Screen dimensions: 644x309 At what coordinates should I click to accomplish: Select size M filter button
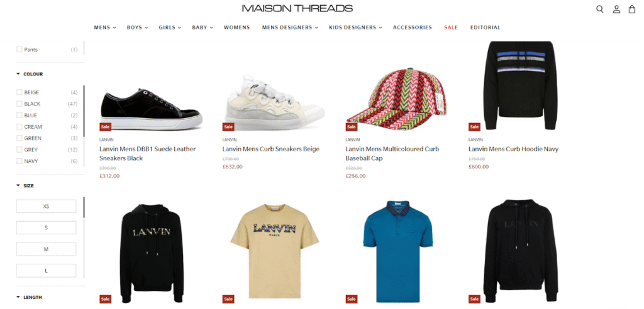[46, 249]
